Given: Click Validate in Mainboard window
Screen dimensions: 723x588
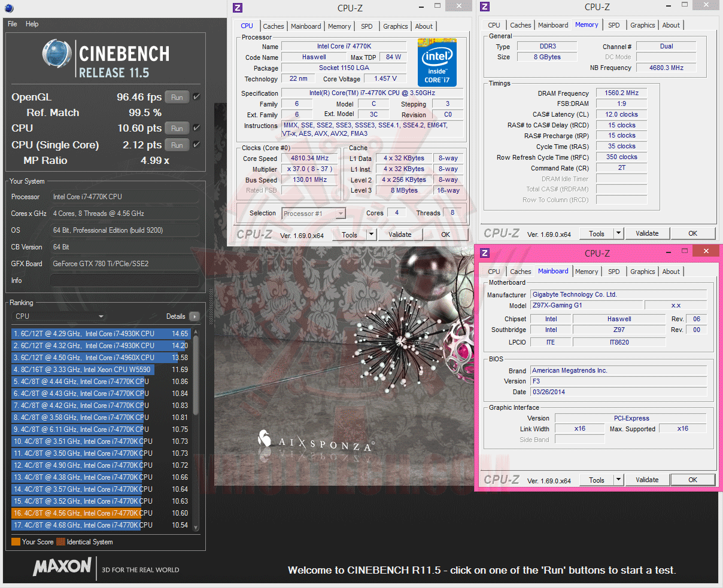Looking at the screenshot, I should click(647, 480).
